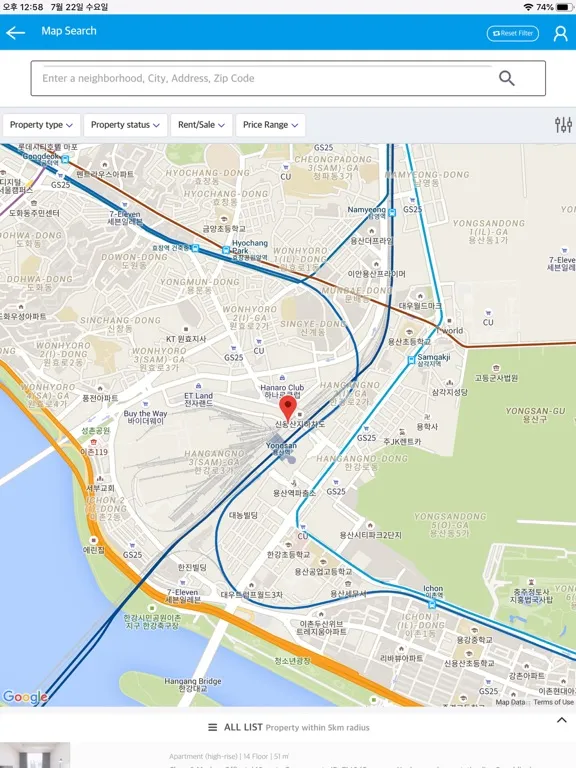Click the 한강초등학교 school marker
The width and height of the screenshot is (576, 768).
(x=288, y=545)
